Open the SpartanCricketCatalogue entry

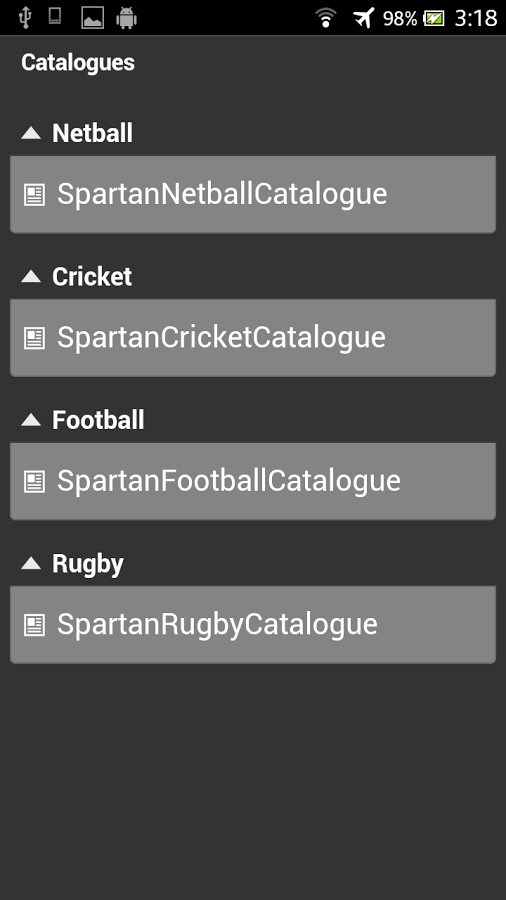point(253,338)
